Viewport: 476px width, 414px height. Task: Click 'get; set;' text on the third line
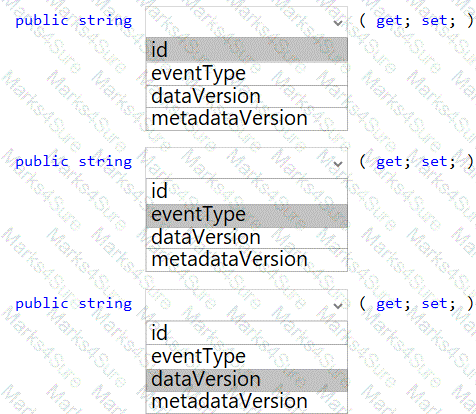pos(416,304)
